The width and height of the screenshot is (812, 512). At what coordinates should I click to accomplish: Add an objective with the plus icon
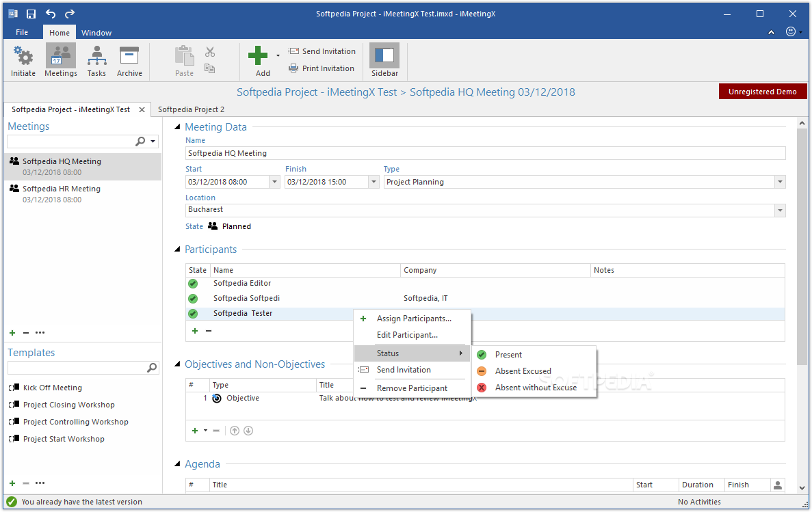pyautogui.click(x=195, y=431)
